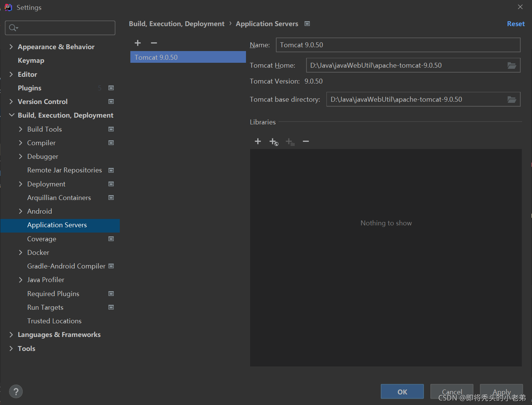Image resolution: width=532 pixels, height=405 pixels.
Task: Click the server Name input field
Action: tap(398, 45)
